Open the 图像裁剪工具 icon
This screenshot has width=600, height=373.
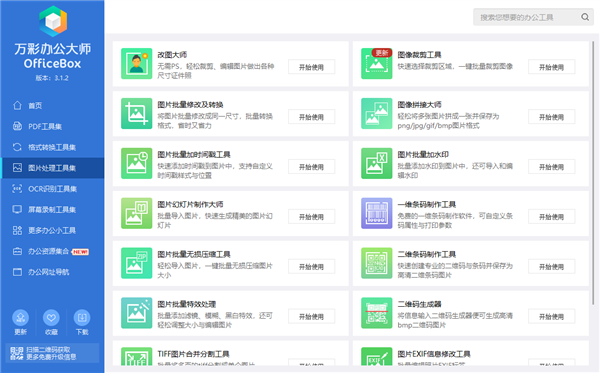pos(377,64)
